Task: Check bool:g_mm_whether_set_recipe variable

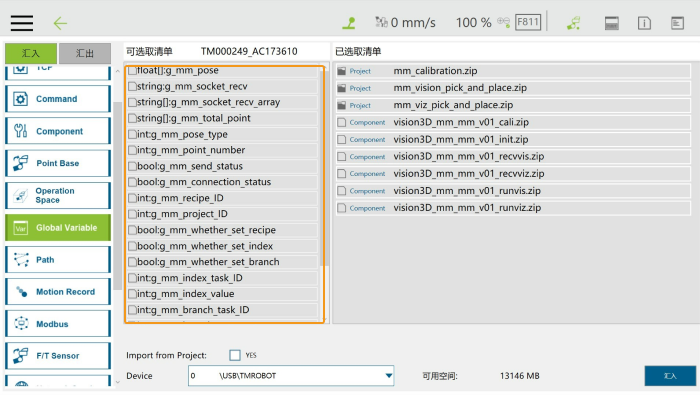Action: pos(132,230)
